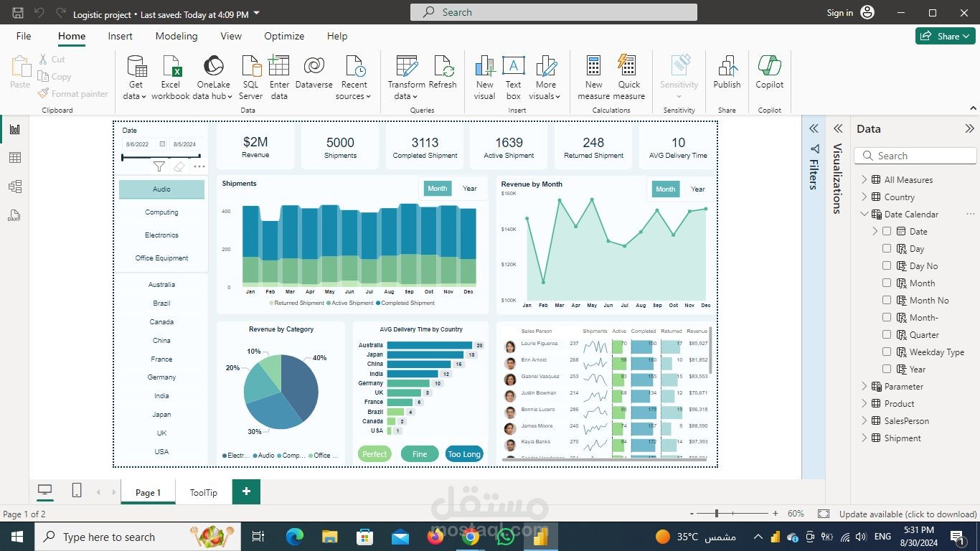Expand the All Measures group
The image size is (980, 551).
(864, 179)
